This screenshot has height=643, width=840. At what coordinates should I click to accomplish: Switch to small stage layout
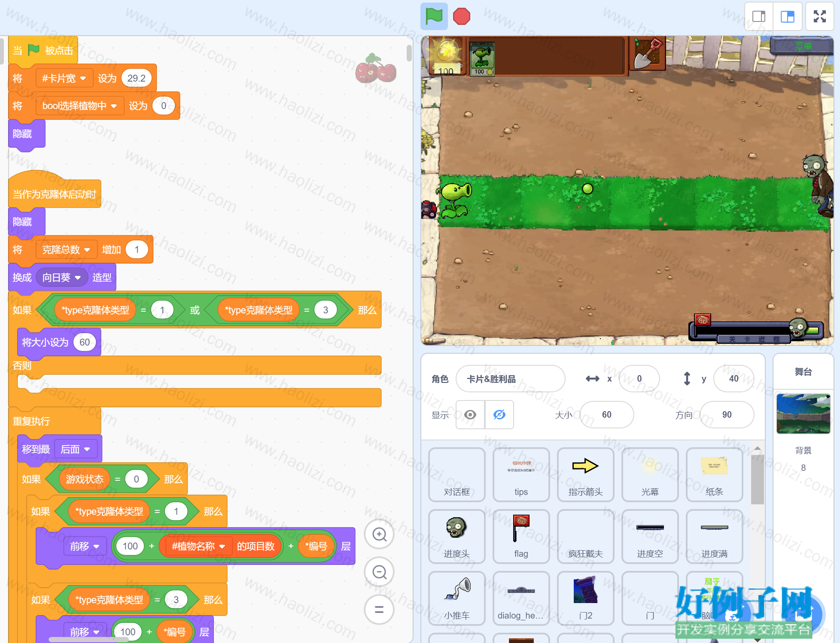759,16
